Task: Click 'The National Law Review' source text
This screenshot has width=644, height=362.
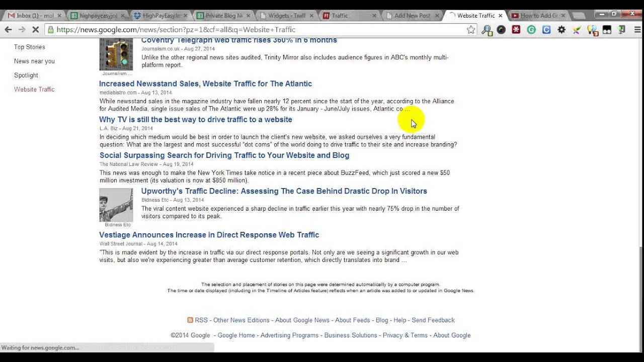Action: (x=129, y=164)
